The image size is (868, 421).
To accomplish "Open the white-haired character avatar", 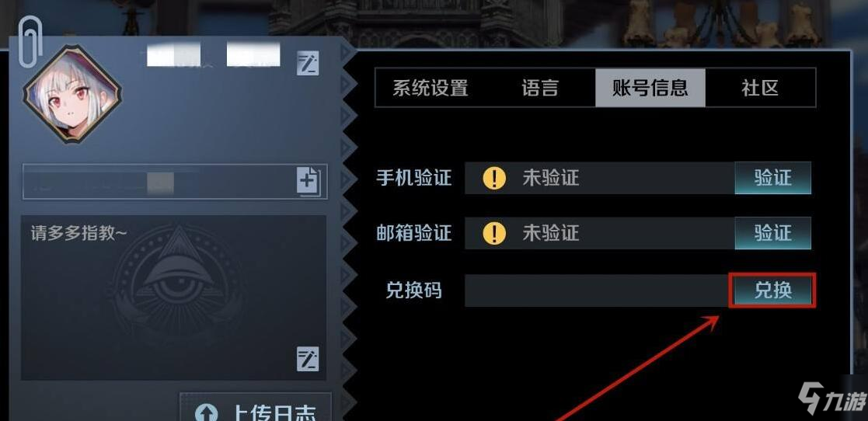I will pyautogui.click(x=72, y=94).
